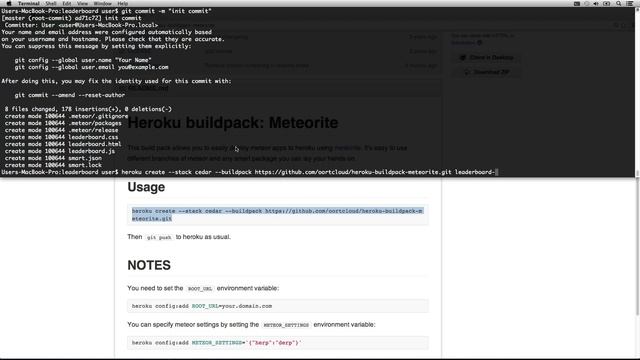Open the Terminal application menu
Viewport: 640px width, 360px height.
click(28, 3)
